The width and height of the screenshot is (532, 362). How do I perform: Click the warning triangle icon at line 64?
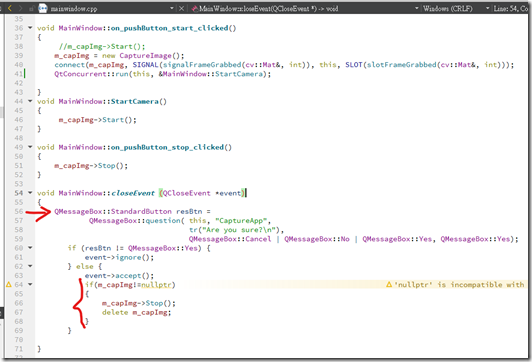point(9,284)
